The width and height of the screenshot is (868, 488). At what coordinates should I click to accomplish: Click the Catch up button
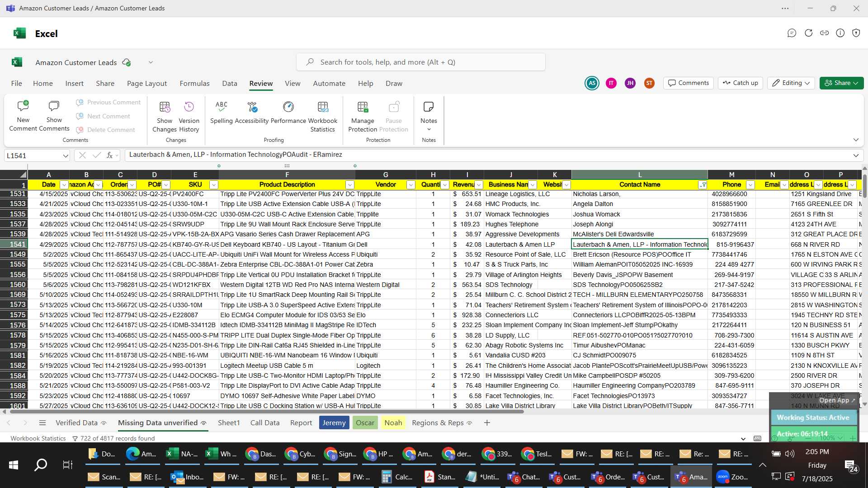[x=740, y=83]
